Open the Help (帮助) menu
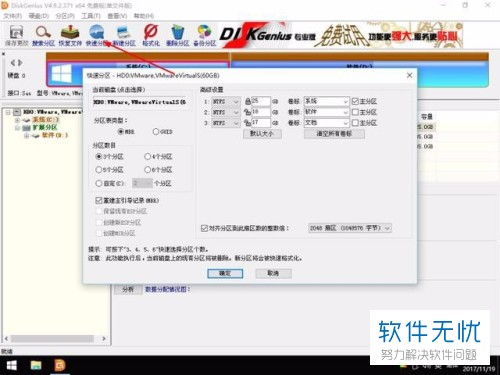 [x=143, y=16]
